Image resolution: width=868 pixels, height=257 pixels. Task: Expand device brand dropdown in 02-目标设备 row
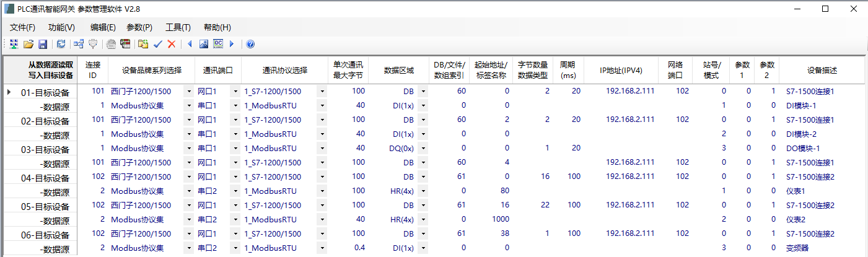tap(189, 120)
